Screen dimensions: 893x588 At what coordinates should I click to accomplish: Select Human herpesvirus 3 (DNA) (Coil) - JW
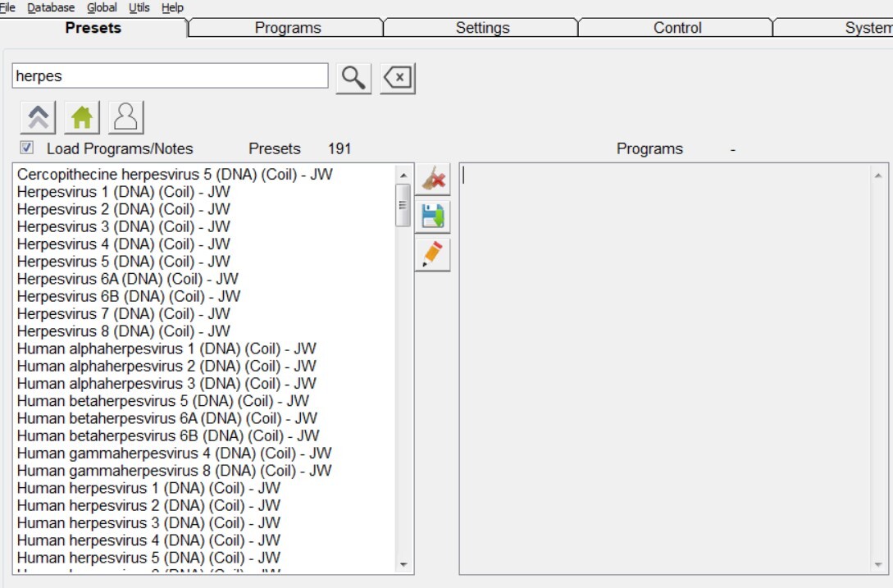pos(148,523)
